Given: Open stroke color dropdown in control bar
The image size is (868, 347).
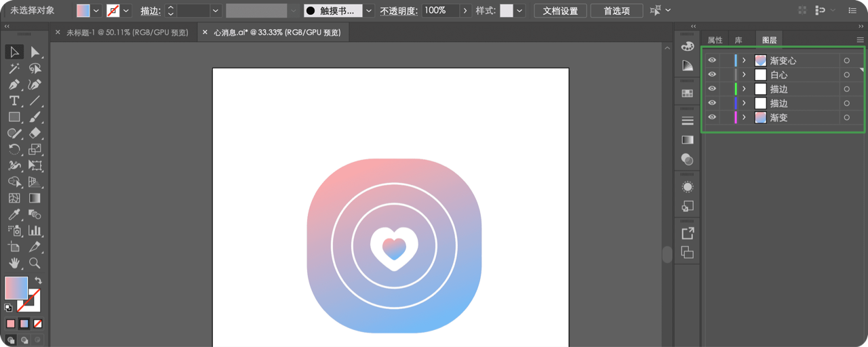Looking at the screenshot, I should point(126,11).
